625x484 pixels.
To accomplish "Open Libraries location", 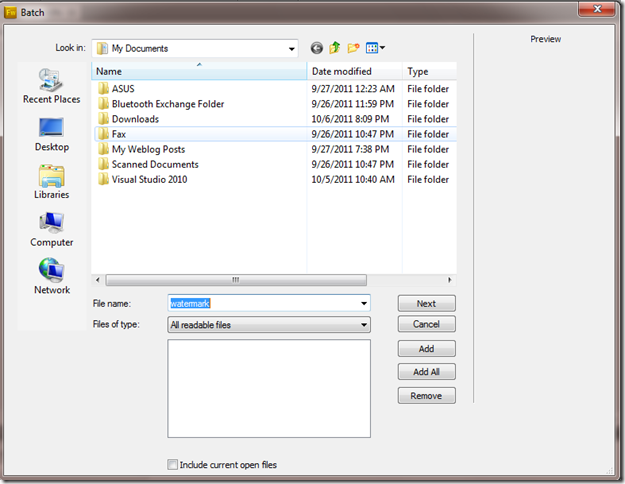I will tap(51, 182).
